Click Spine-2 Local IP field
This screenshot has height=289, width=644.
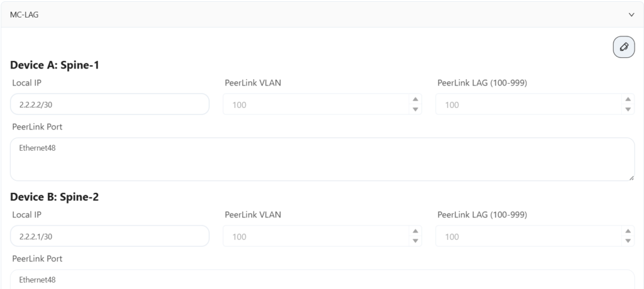[x=109, y=236]
